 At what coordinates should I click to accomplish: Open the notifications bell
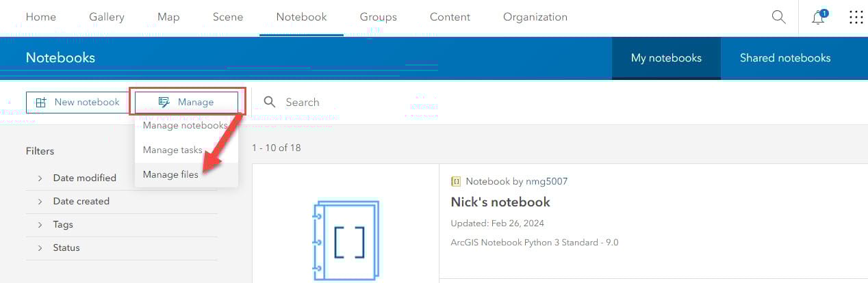(818, 18)
